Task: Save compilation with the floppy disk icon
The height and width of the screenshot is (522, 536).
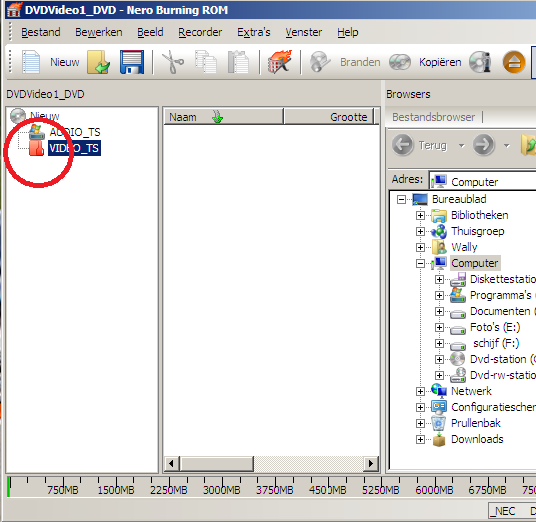Action: tap(132, 62)
